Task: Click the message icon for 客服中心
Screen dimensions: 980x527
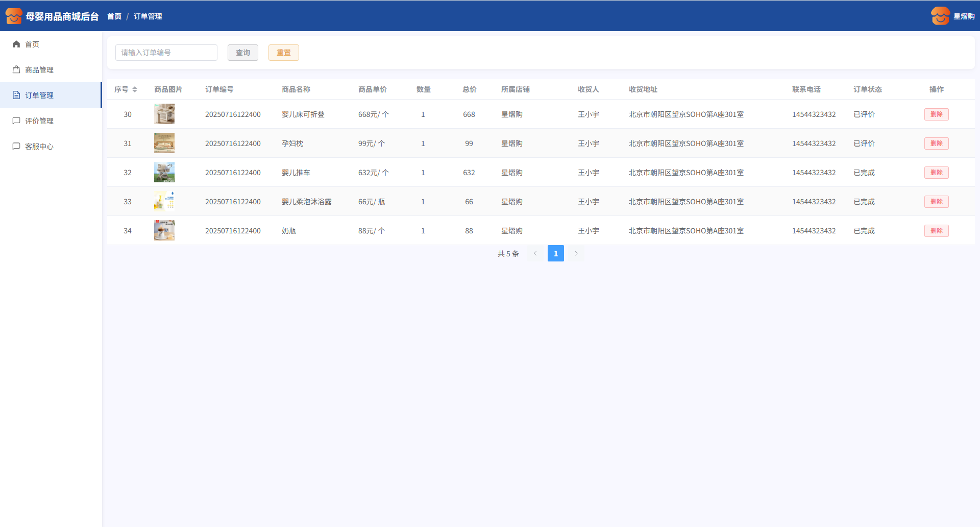Action: [x=16, y=147]
